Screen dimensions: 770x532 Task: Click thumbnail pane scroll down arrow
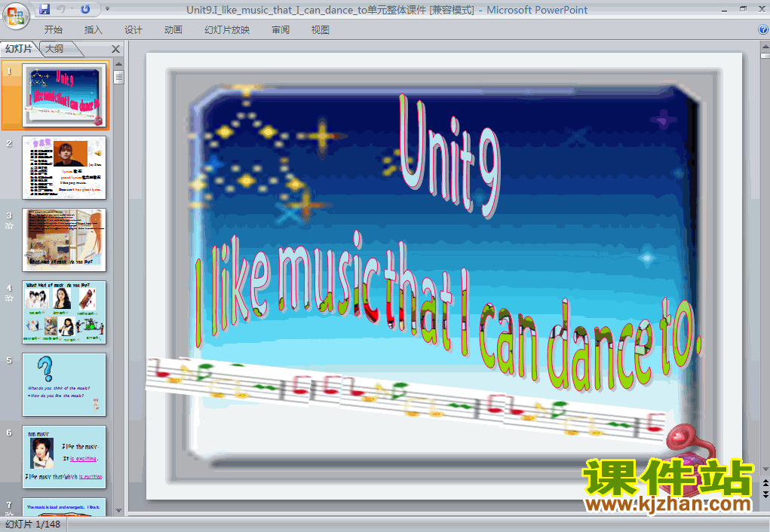(x=119, y=510)
